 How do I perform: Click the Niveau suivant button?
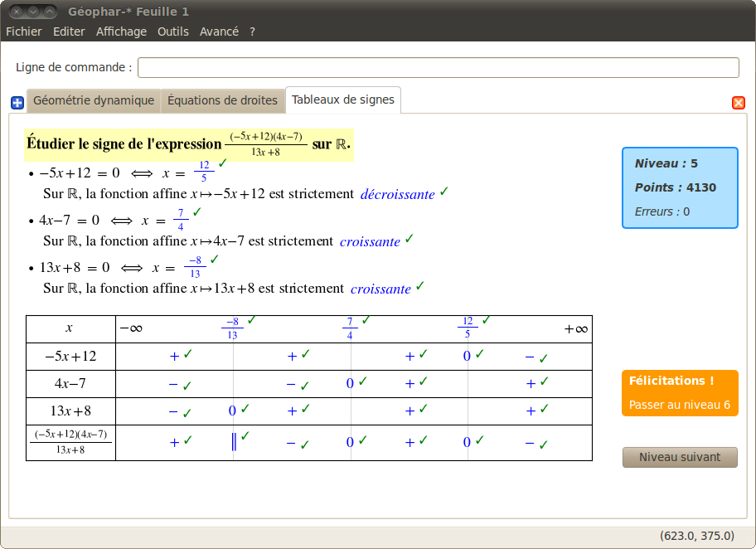(x=680, y=457)
